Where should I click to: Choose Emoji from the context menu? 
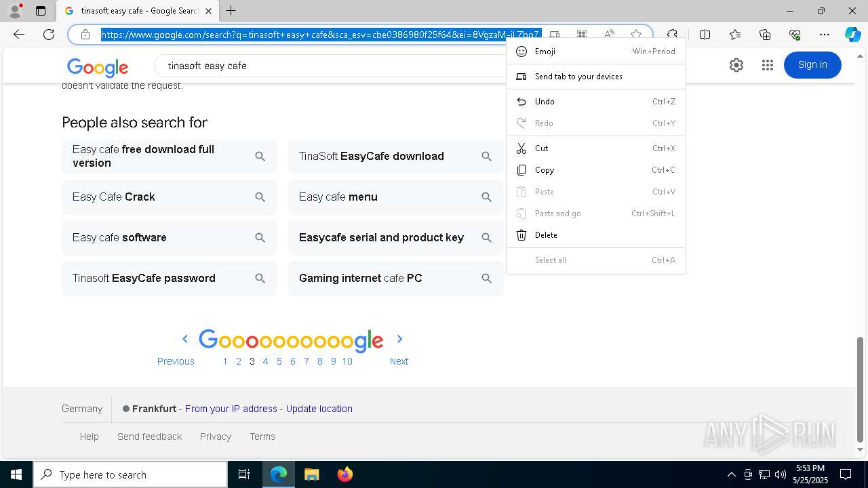point(596,52)
